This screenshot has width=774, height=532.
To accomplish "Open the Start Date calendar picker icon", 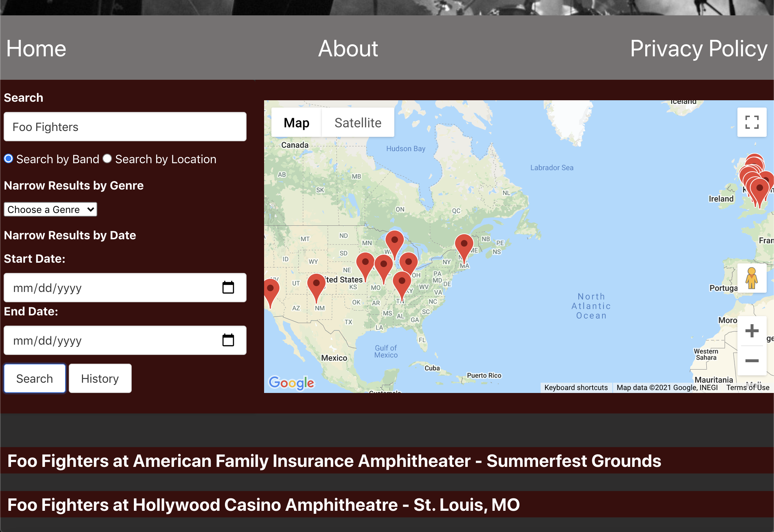I will pos(228,288).
